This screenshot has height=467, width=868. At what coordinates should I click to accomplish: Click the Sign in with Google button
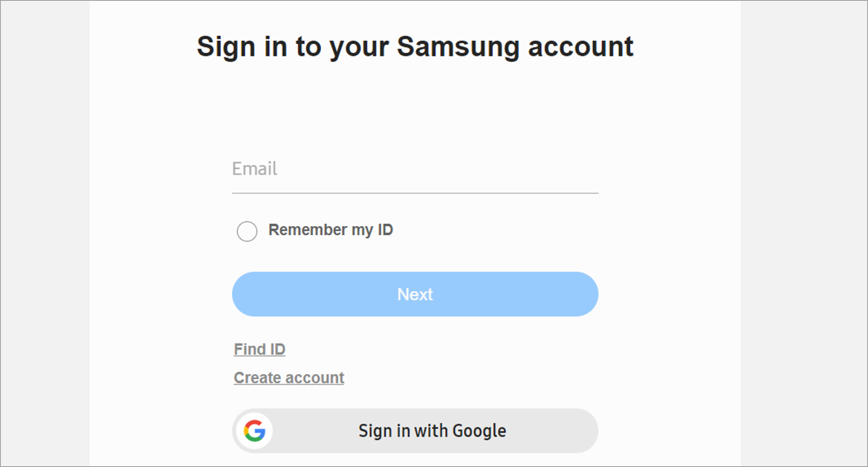(415, 431)
